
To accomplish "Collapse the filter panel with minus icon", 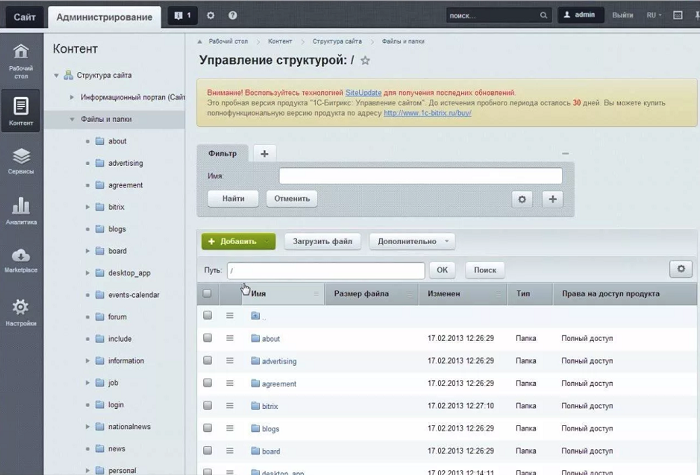I will point(565,153).
